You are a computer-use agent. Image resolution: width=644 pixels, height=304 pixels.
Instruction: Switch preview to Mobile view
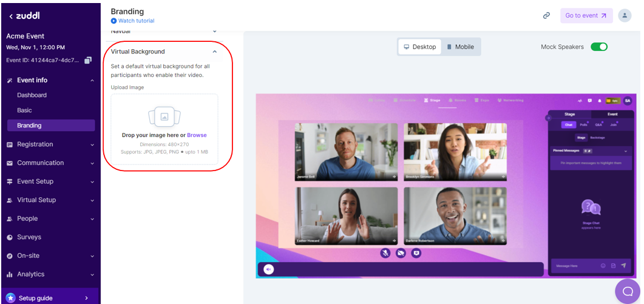click(x=461, y=47)
